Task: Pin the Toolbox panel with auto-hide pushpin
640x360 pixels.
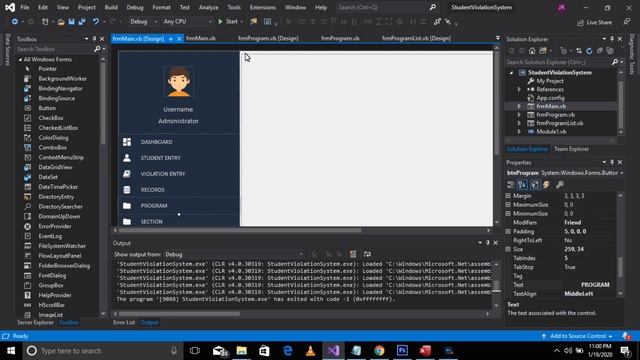Action: pyautogui.click(x=94, y=39)
